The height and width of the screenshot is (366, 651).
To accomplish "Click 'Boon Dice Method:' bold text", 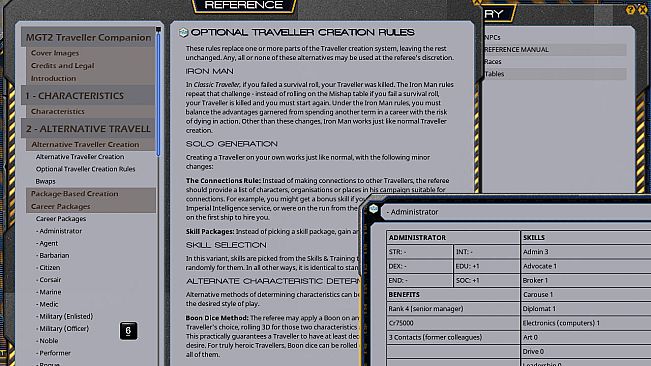I will (217, 318).
